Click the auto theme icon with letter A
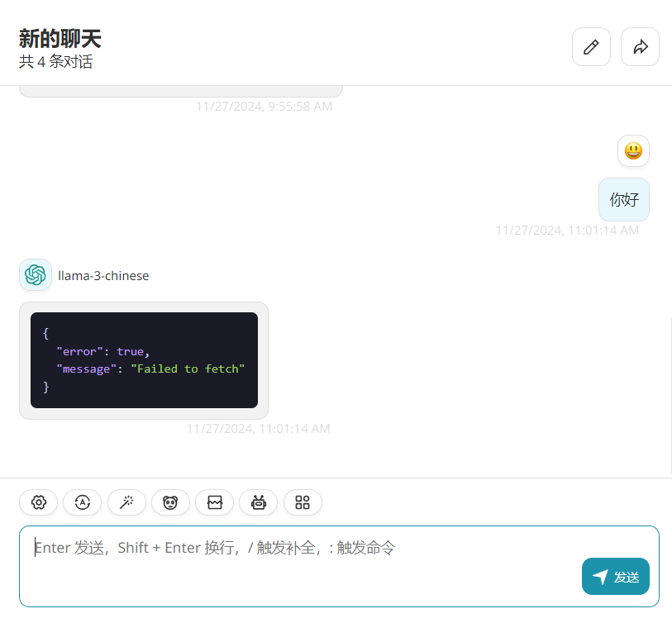This screenshot has width=672, height=623. pos(82,502)
